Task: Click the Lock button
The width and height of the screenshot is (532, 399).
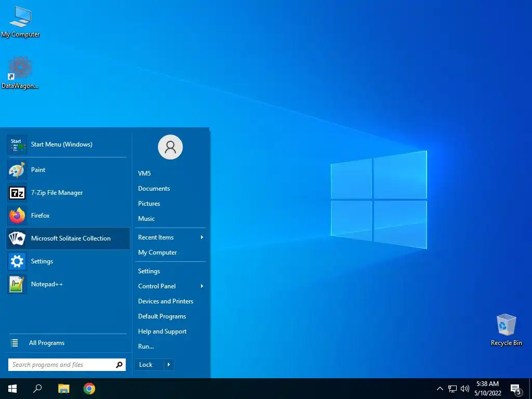Action: 149,365
